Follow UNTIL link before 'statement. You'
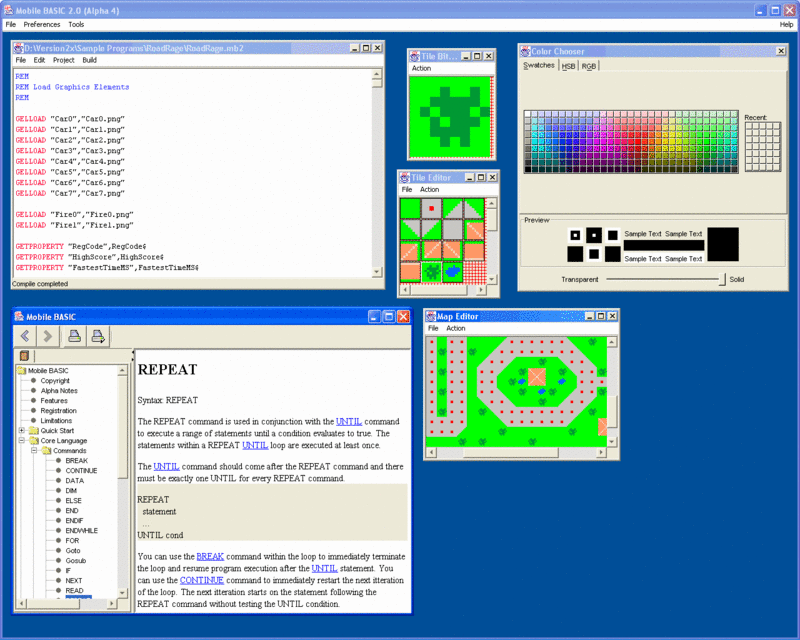 tap(324, 568)
